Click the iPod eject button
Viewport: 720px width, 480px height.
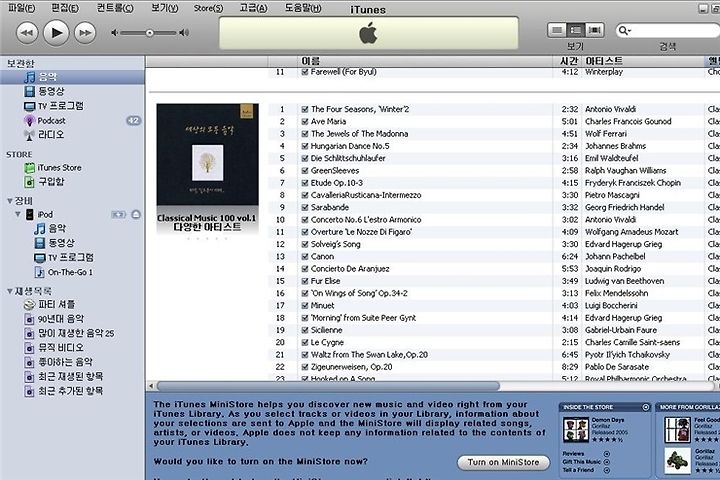[136, 214]
